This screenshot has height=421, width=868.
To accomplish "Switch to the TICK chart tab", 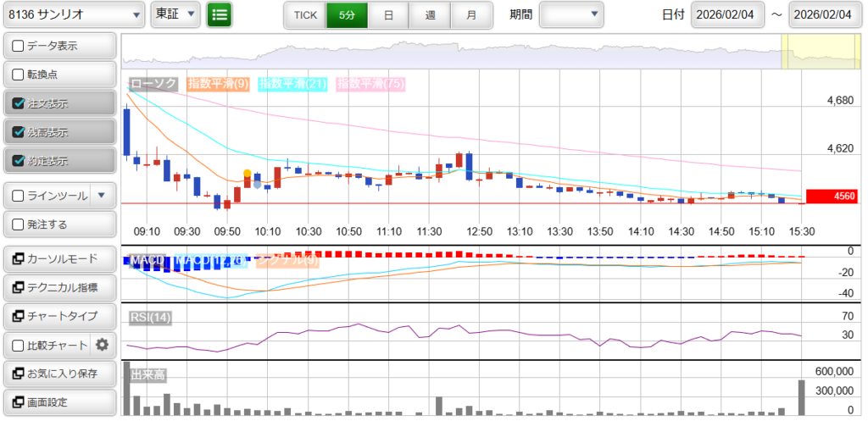I will coord(304,15).
